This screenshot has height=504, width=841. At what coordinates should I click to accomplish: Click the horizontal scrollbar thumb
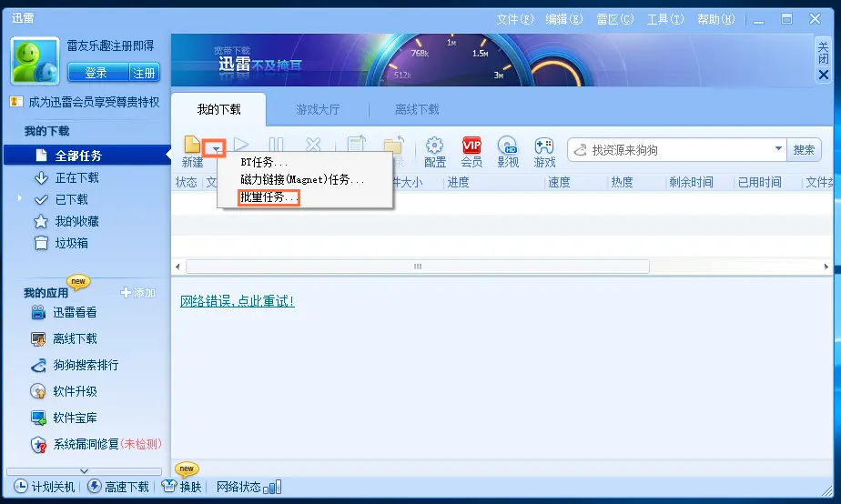coord(418,267)
